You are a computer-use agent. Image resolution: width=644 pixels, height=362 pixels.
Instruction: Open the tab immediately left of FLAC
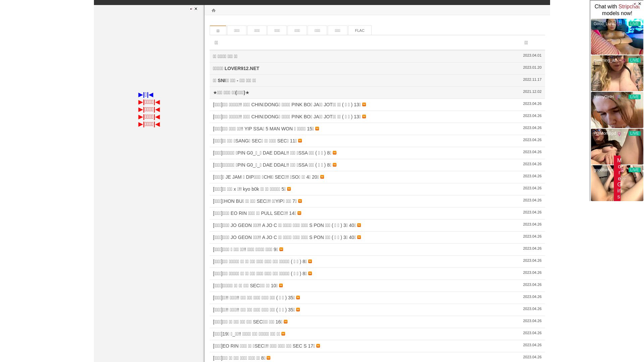tap(337, 31)
